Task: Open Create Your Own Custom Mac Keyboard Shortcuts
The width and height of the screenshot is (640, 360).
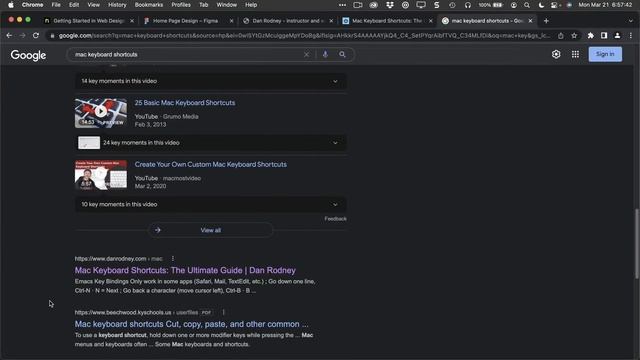Action: click(211, 164)
